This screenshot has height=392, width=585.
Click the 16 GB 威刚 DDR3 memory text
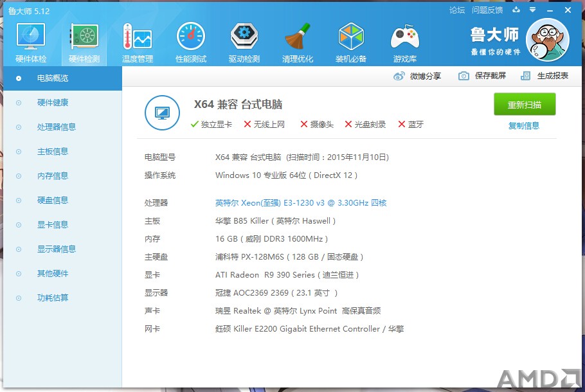pos(271,239)
